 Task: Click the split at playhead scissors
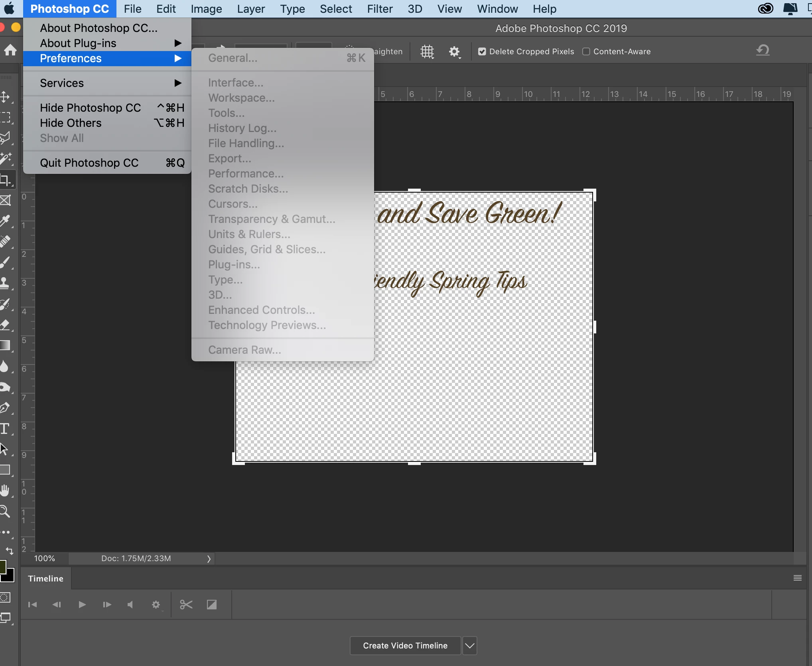click(186, 605)
